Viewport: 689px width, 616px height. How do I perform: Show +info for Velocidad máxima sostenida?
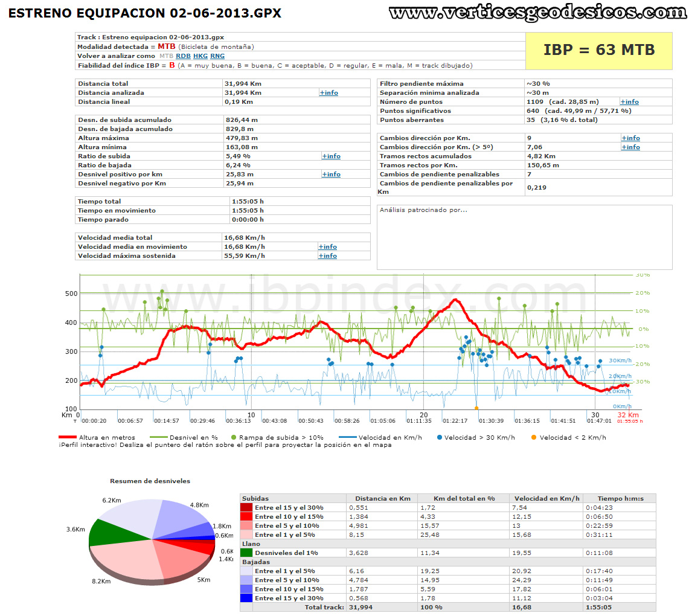pyautogui.click(x=327, y=255)
